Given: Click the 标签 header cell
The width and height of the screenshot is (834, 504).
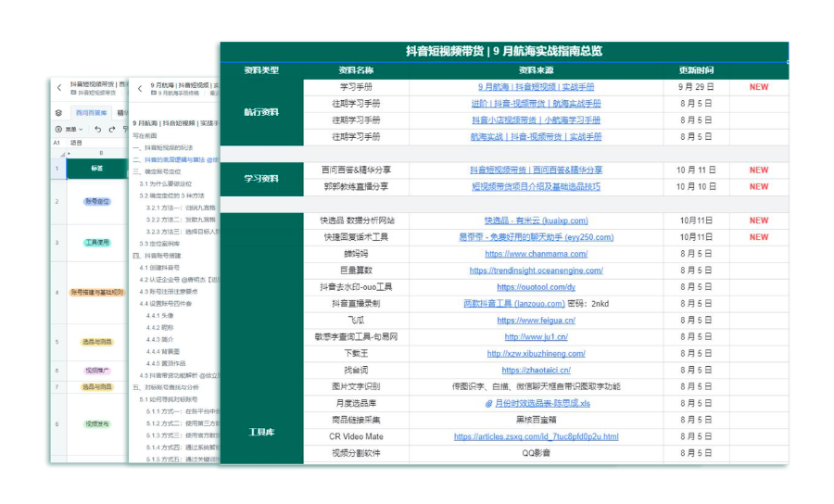Looking at the screenshot, I should pyautogui.click(x=96, y=168).
